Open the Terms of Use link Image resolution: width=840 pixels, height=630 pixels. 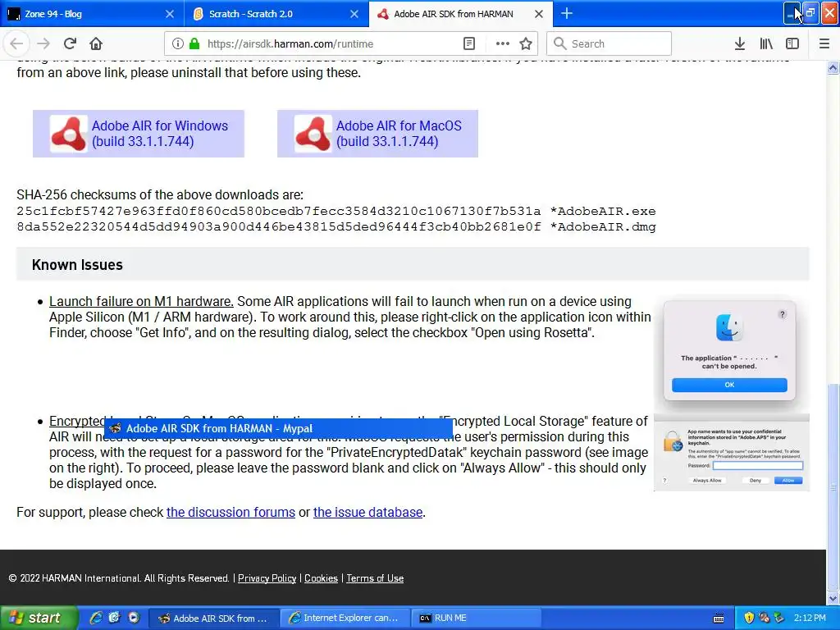point(375,578)
